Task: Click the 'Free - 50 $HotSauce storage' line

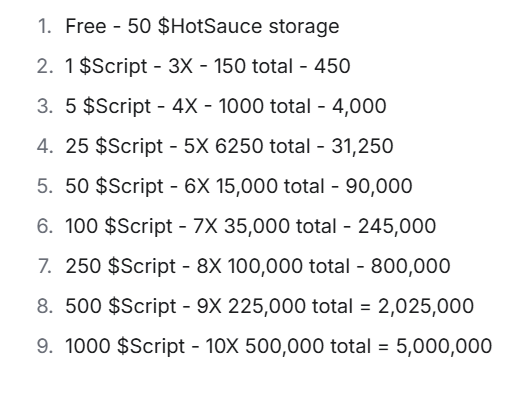Action: pyautogui.click(x=202, y=26)
